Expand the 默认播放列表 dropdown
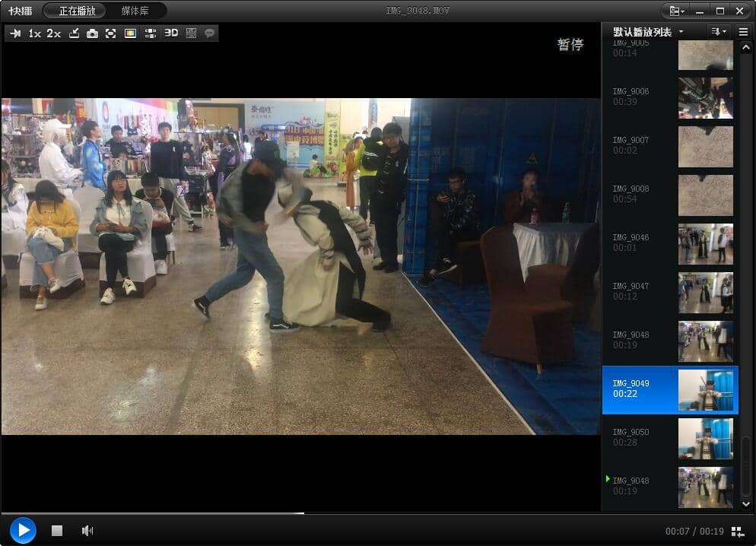This screenshot has height=546, width=756. [x=681, y=32]
